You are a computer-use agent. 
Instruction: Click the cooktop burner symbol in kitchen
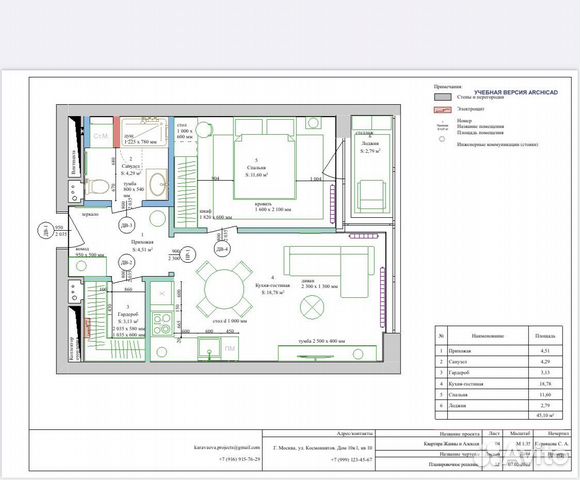162,324
